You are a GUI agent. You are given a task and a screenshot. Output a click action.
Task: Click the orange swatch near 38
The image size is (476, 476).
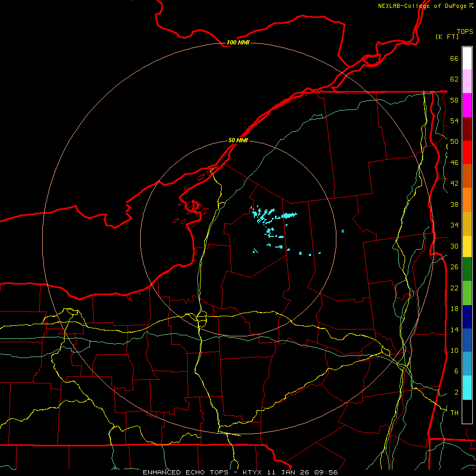[467, 200]
